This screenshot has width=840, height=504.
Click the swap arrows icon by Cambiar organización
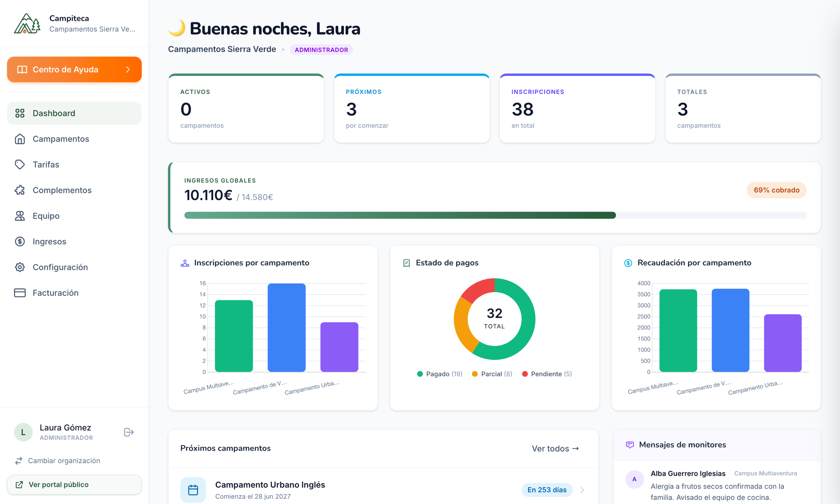click(19, 461)
